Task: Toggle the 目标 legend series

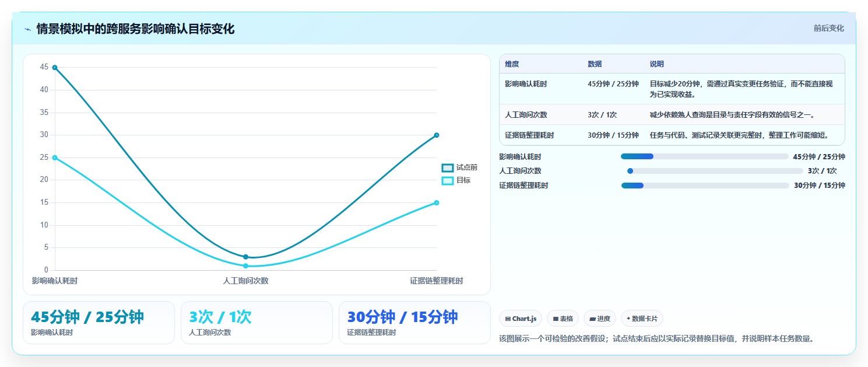Action: [456, 180]
